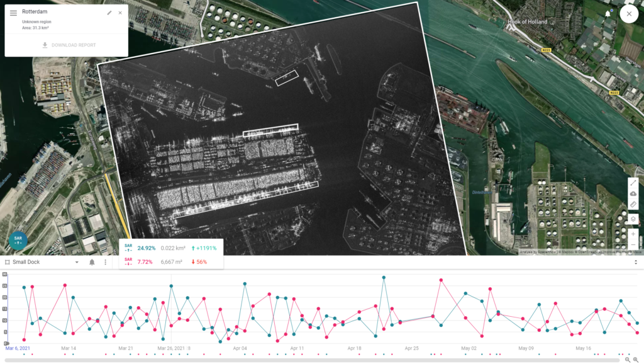Click the small rectangular dock outline on SAR image
This screenshot has height=364, width=644.
tap(287, 77)
